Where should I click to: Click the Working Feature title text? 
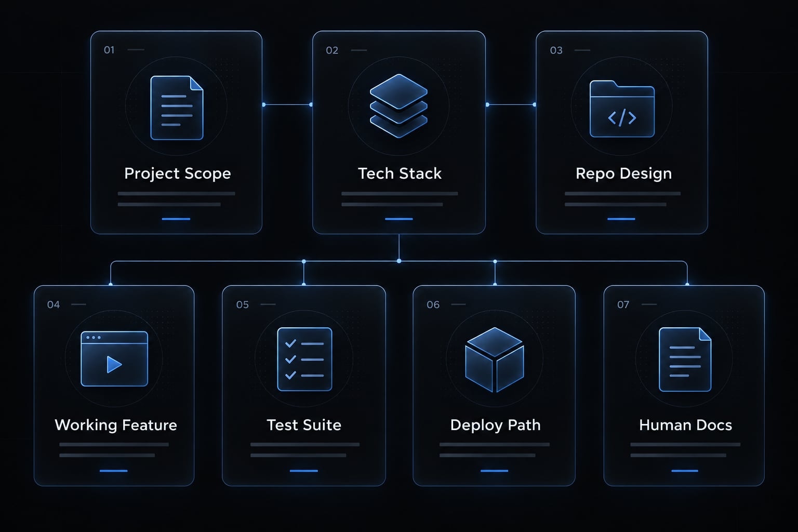(116, 425)
